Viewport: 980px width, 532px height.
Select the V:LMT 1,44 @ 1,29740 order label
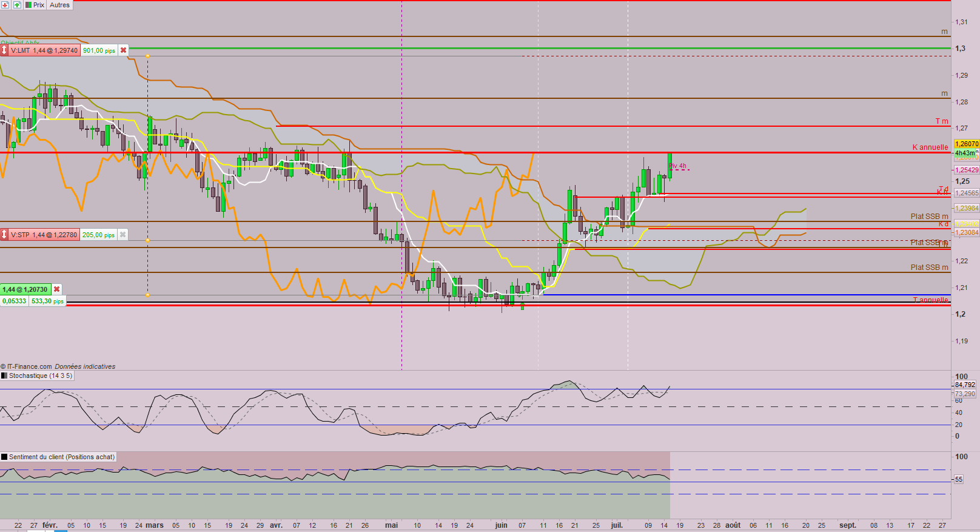44,50
